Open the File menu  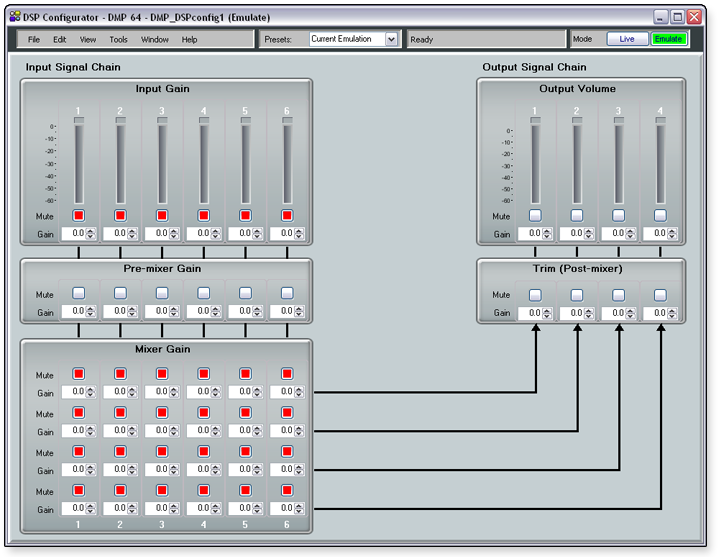tap(34, 40)
